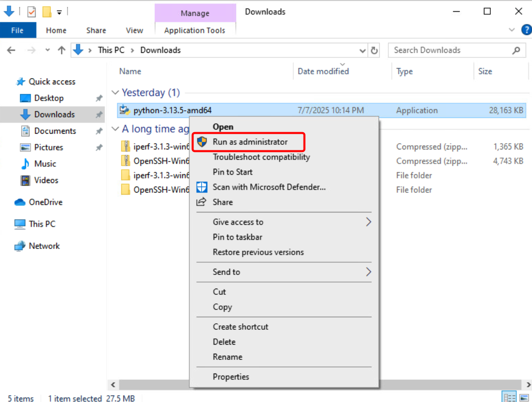Open the address bar history dropdown
This screenshot has width=532, height=402.
(x=362, y=50)
